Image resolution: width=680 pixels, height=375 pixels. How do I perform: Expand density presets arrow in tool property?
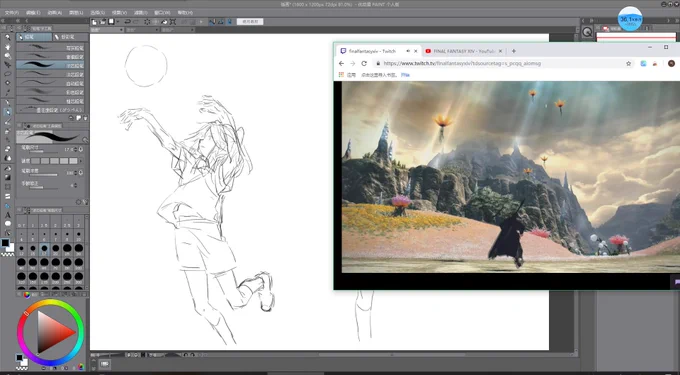(81, 161)
